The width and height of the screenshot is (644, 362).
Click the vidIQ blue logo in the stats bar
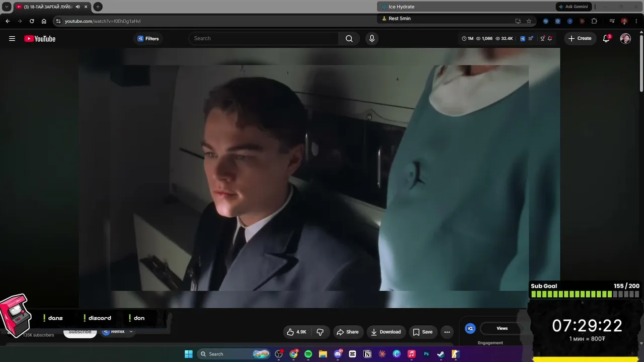[523, 39]
